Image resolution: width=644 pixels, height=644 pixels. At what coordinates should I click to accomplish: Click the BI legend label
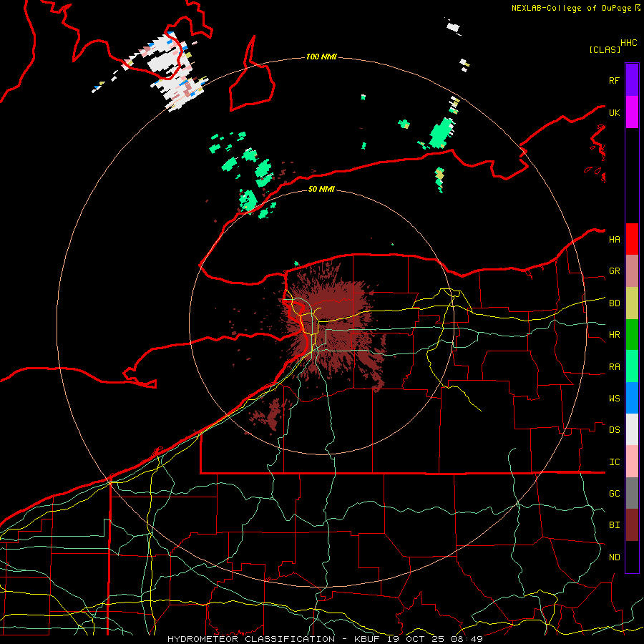[x=614, y=525]
